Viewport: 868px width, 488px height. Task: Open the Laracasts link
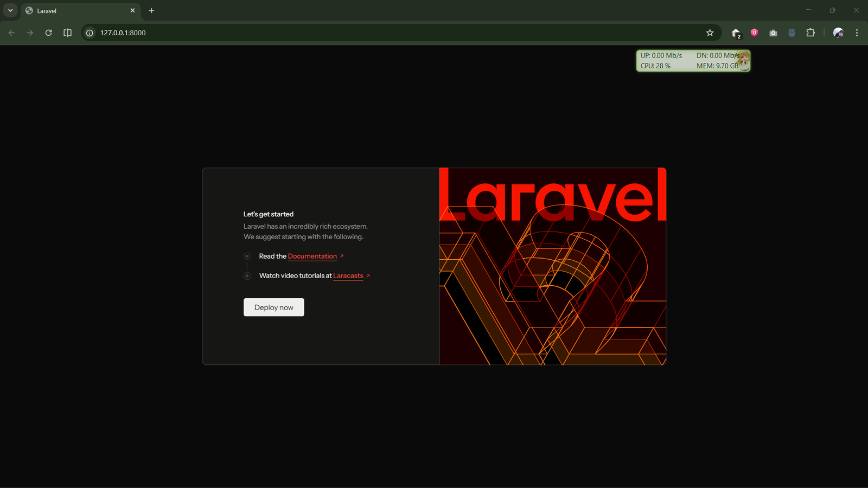coord(348,275)
